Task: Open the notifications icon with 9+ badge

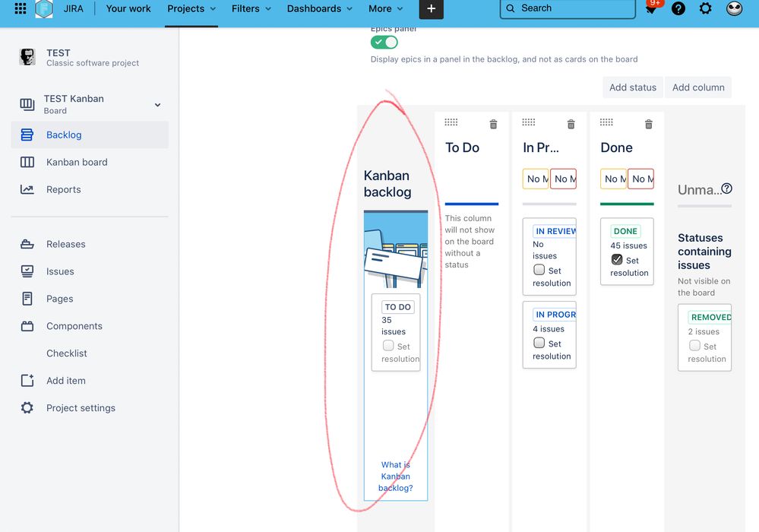Action: click(652, 8)
